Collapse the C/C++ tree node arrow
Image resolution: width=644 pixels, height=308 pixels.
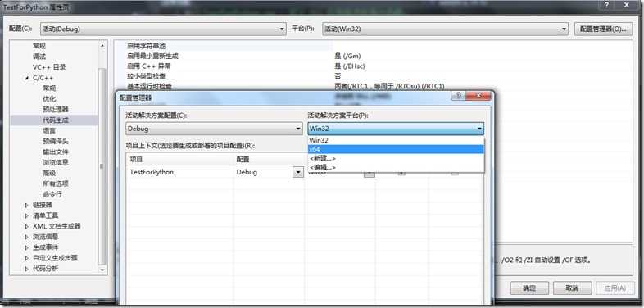(27, 78)
